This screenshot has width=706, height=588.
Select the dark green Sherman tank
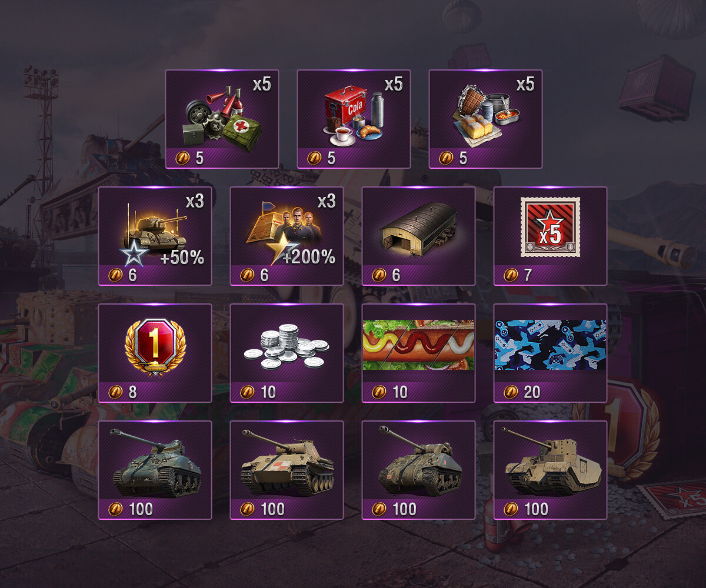(x=155, y=470)
